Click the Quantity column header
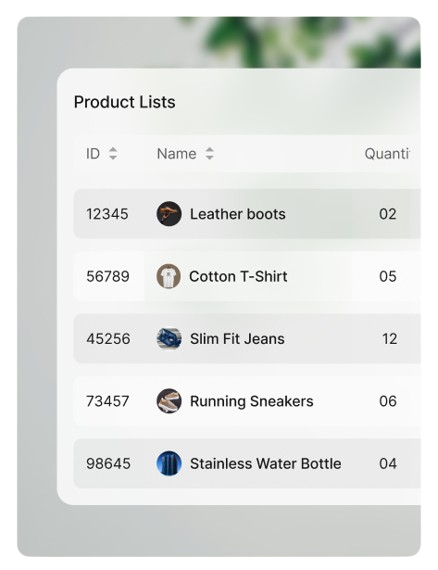 pyautogui.click(x=387, y=154)
